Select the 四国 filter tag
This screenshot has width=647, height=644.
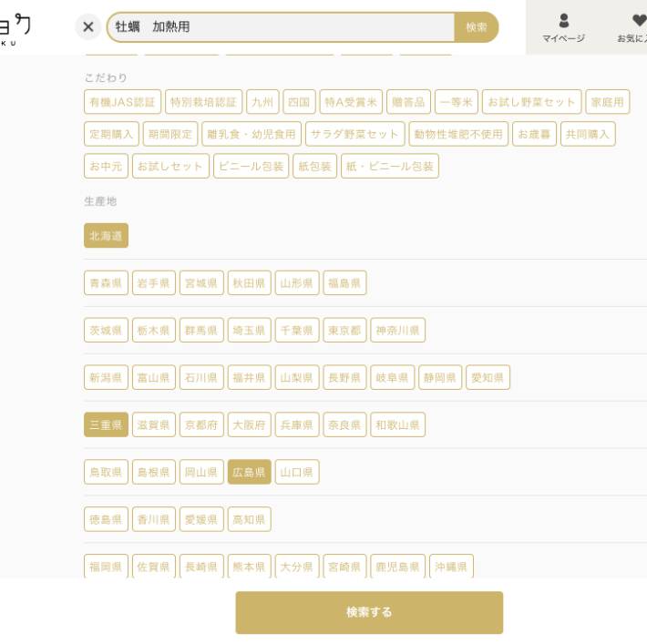[299, 102]
